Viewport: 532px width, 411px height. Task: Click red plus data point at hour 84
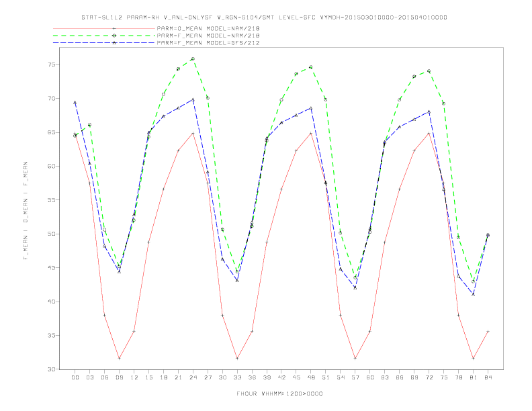pos(488,331)
